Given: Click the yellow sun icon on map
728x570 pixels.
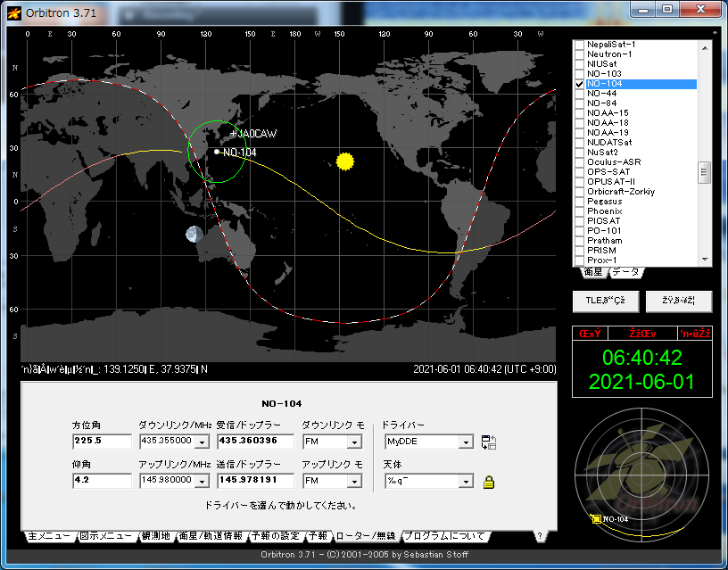Looking at the screenshot, I should (345, 161).
